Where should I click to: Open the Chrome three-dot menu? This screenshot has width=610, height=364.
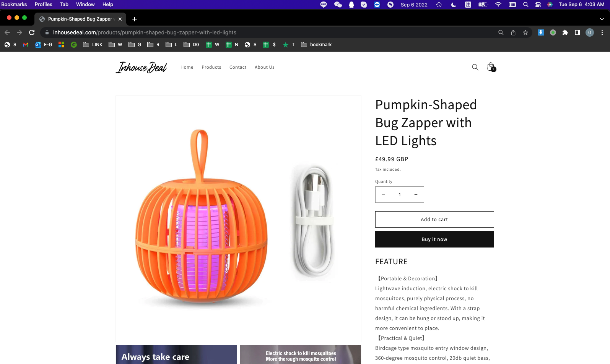[x=602, y=32]
